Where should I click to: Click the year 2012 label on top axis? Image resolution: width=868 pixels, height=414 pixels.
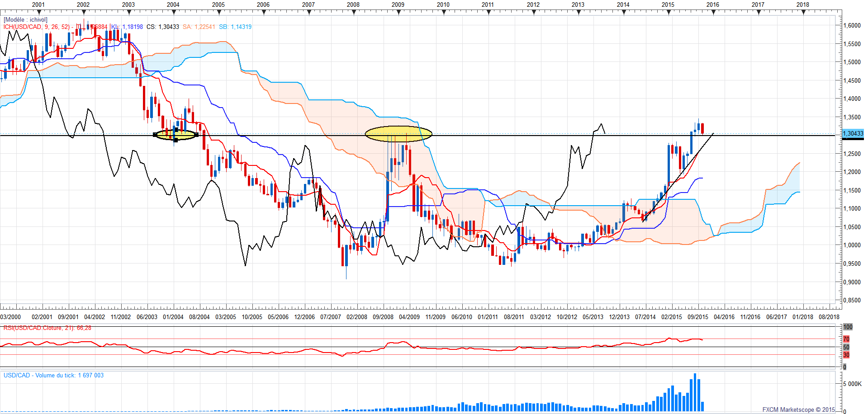pos(533,5)
